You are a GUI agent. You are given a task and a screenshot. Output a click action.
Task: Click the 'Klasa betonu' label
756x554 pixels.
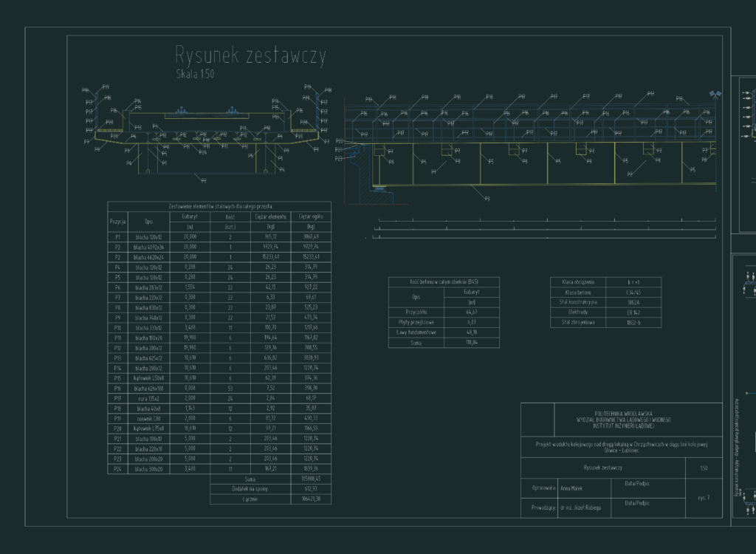[x=578, y=293]
